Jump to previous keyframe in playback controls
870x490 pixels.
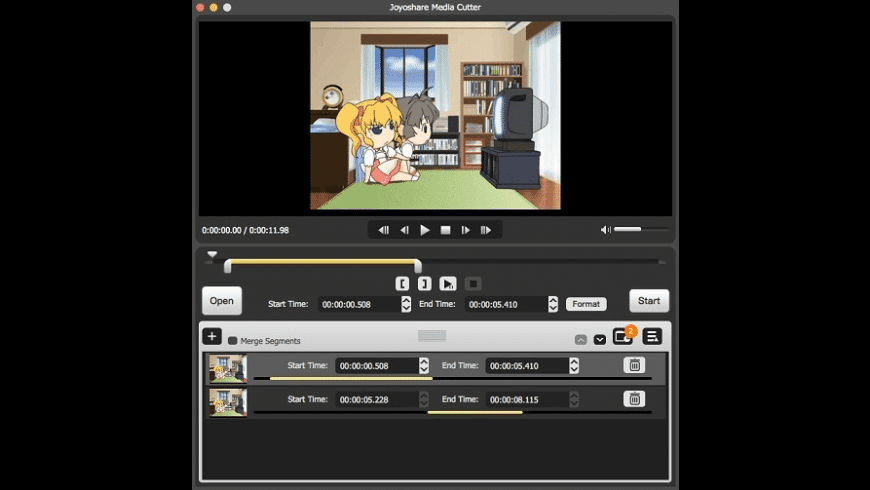coord(383,230)
